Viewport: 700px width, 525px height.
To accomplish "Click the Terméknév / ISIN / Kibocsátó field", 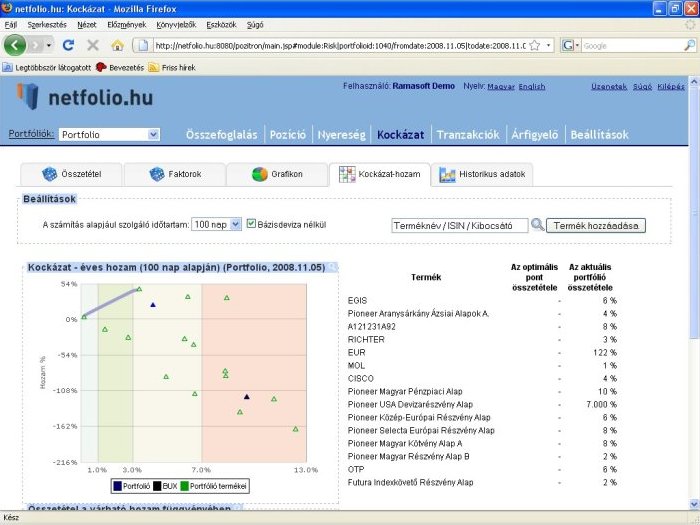I will [460, 225].
